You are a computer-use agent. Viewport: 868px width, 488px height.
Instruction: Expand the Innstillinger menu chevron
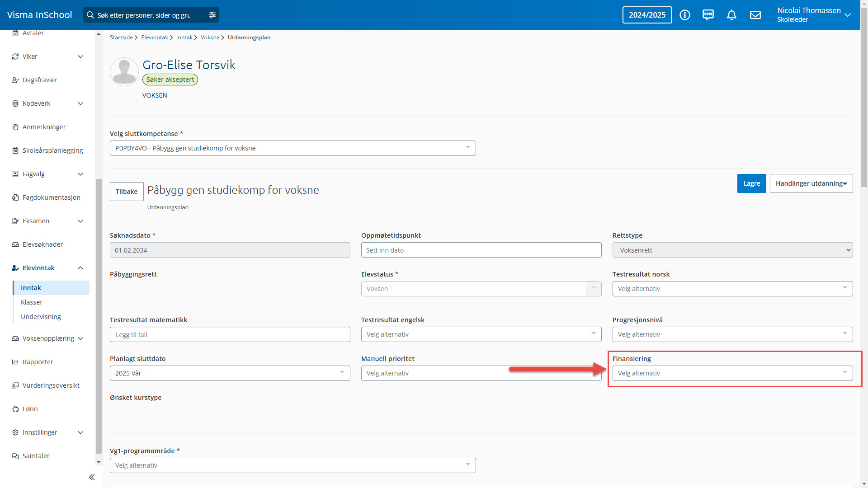pos(80,432)
